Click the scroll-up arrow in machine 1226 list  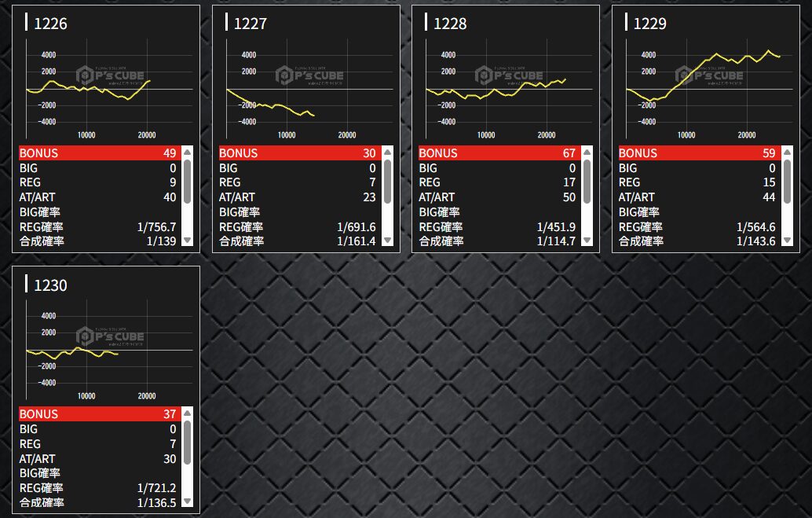pyautogui.click(x=188, y=152)
